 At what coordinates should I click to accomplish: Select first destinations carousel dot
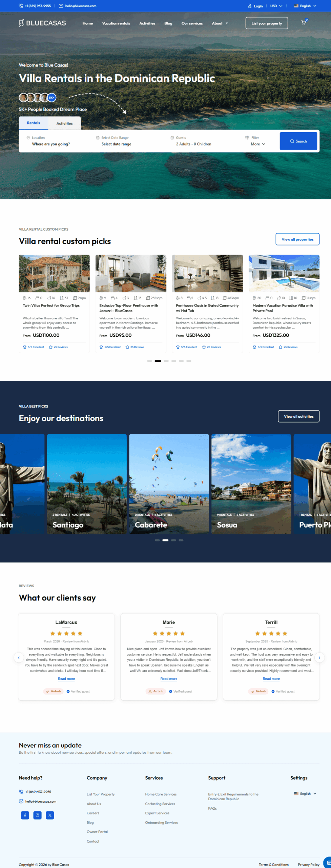pyautogui.click(x=157, y=540)
